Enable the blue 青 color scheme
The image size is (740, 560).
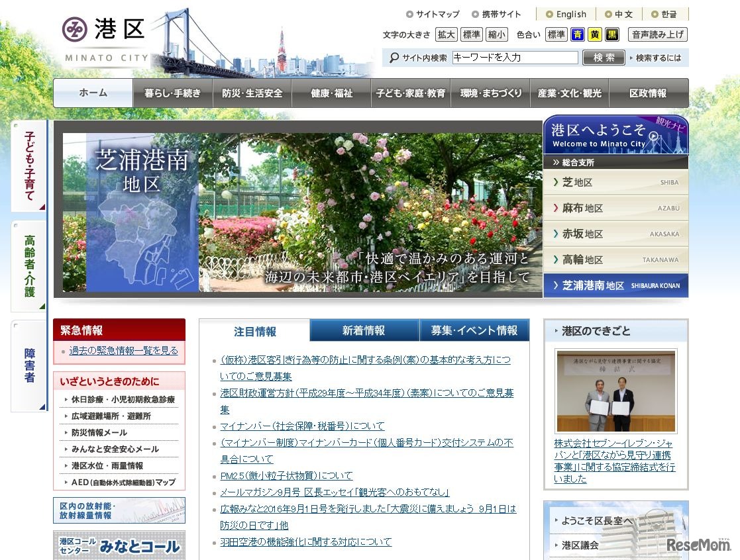[x=578, y=34]
